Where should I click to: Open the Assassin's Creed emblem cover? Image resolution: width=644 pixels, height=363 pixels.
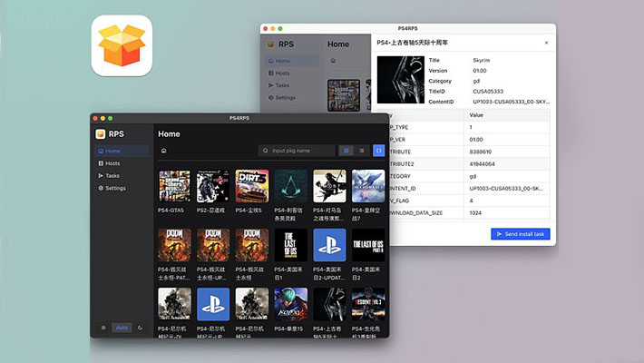click(291, 186)
